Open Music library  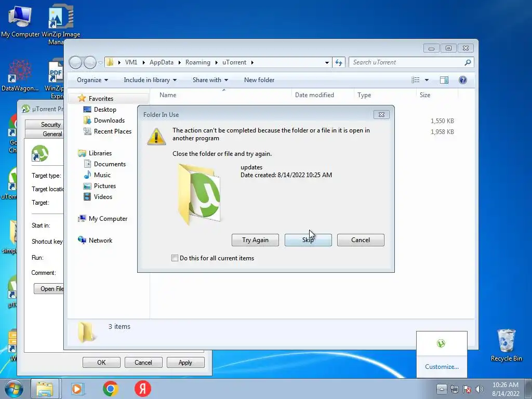(x=102, y=175)
